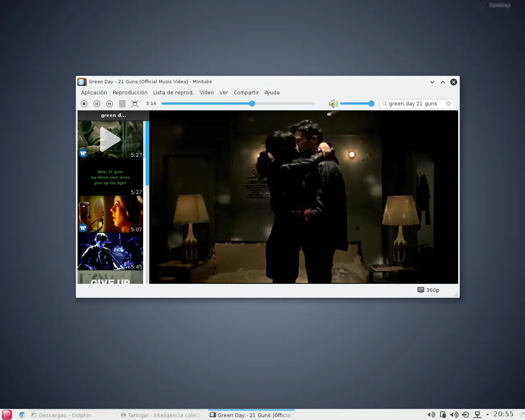Click the search magnifier icon
This screenshot has height=420, width=525.
click(x=384, y=104)
